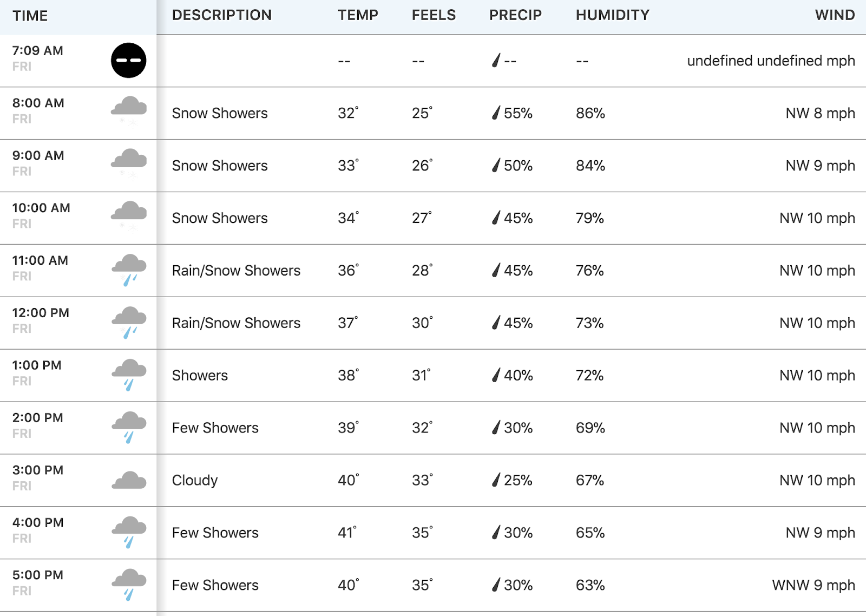
Task: Click the TEMP column header
Action: tap(358, 15)
